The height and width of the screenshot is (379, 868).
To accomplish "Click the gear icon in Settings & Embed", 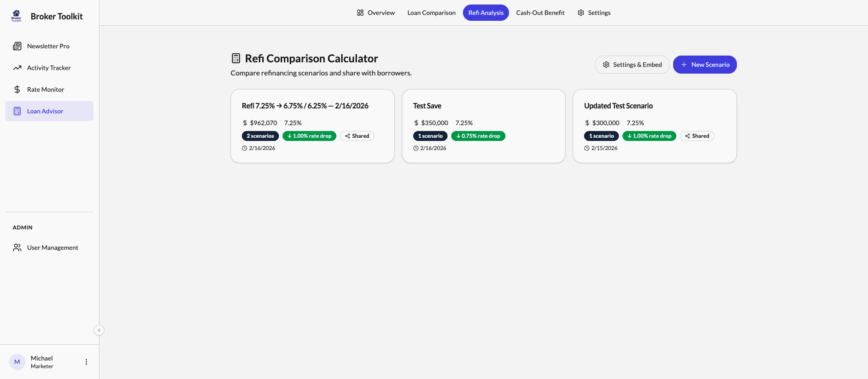I will tap(606, 65).
